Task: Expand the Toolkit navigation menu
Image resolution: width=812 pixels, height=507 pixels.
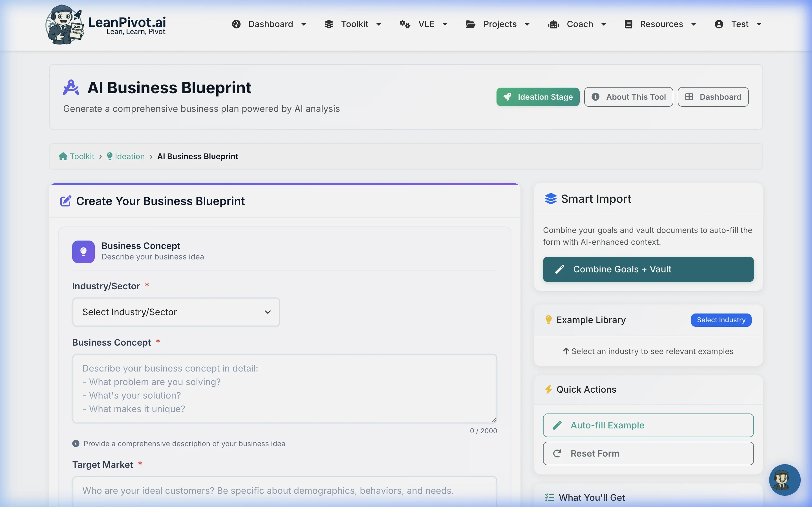Action: (x=353, y=24)
